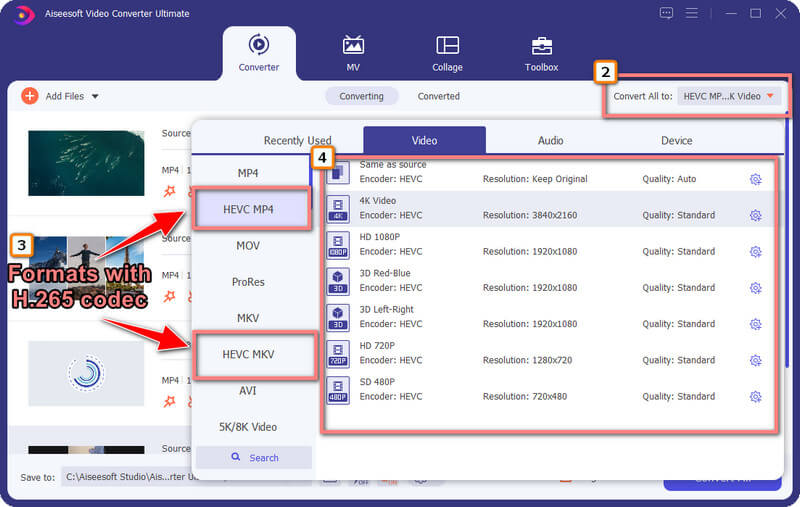Open the feedback chat icon in title bar
This screenshot has width=800, height=507.
pos(666,13)
